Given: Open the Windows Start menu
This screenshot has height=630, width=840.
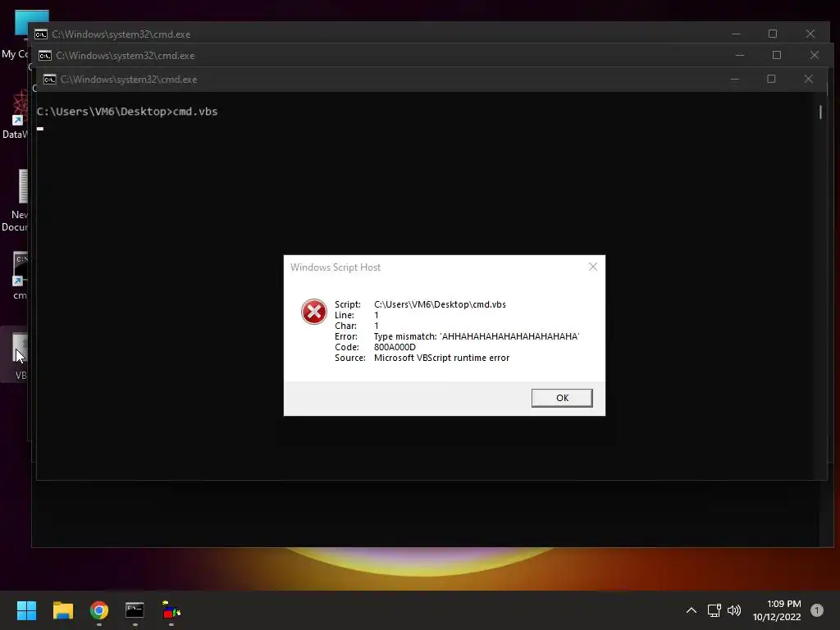Looking at the screenshot, I should (26, 610).
